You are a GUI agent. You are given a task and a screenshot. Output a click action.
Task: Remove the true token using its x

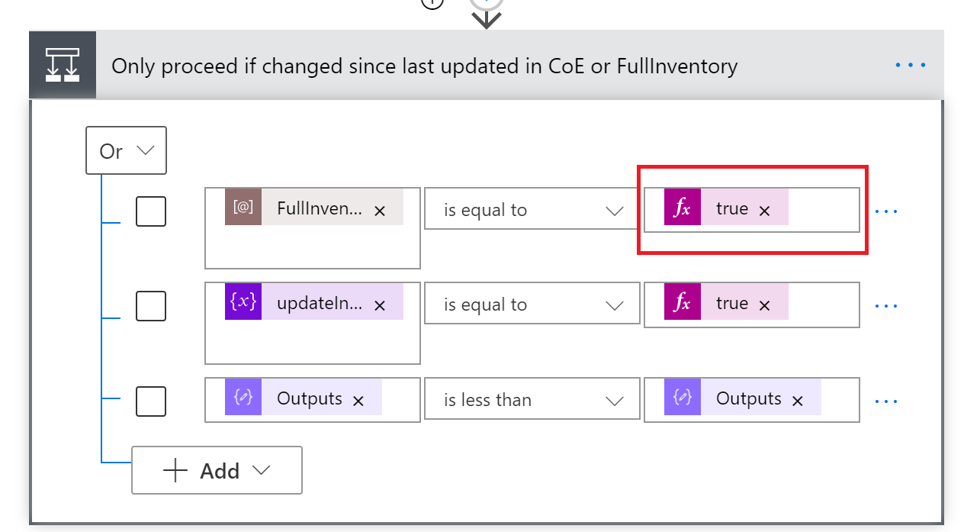765,208
